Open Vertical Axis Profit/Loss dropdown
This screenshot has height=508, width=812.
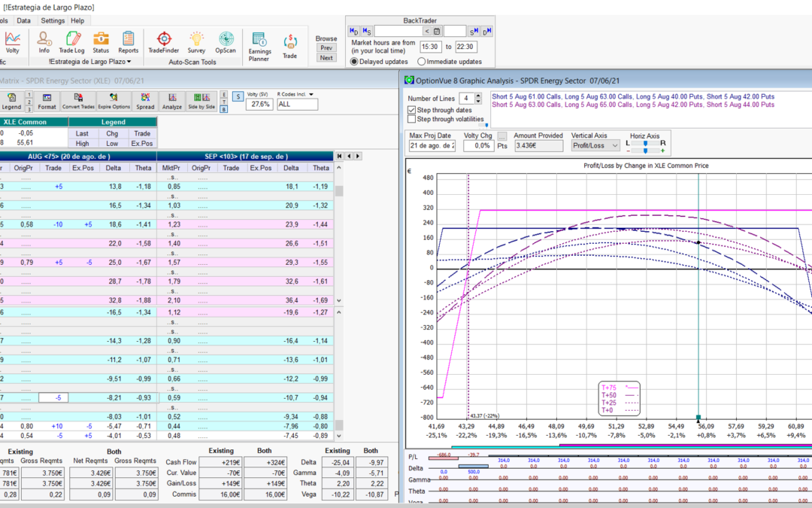(x=615, y=146)
